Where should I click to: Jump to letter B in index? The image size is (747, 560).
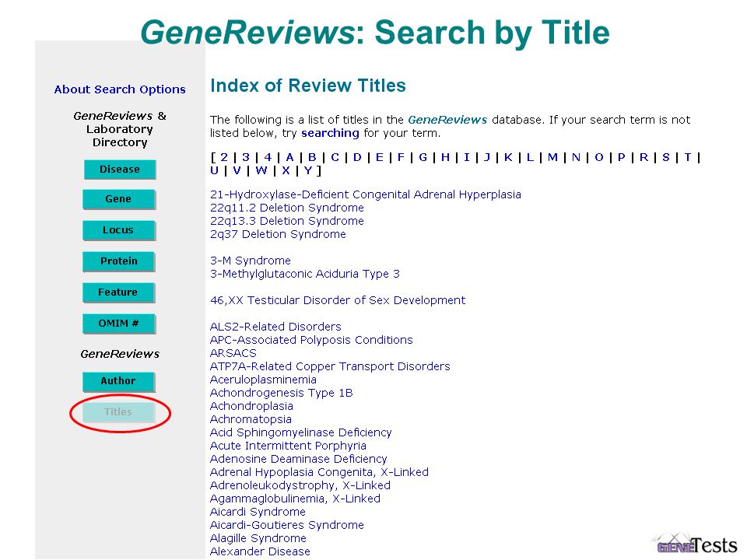pyautogui.click(x=312, y=157)
